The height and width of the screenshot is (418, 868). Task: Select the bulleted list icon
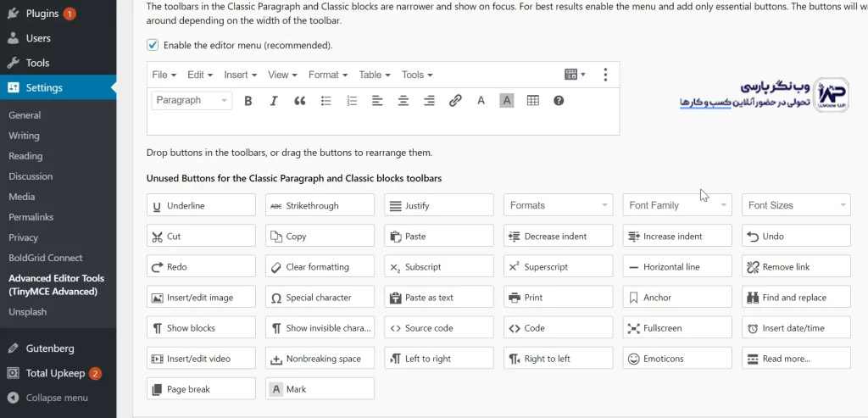point(326,101)
